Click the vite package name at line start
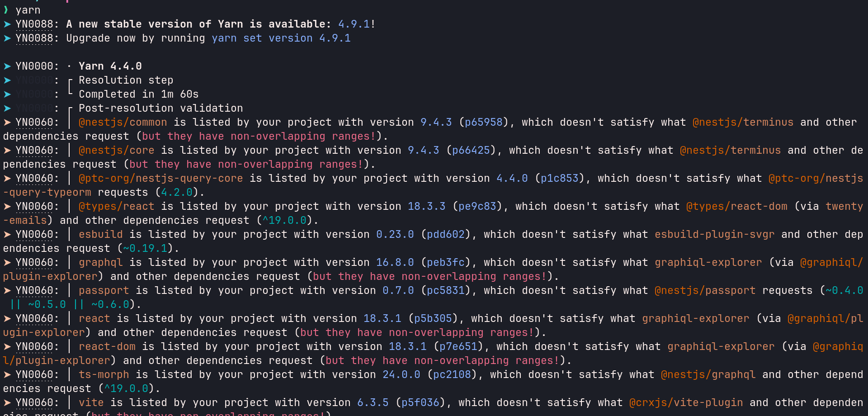Image resolution: width=868 pixels, height=416 pixels. coord(91,402)
